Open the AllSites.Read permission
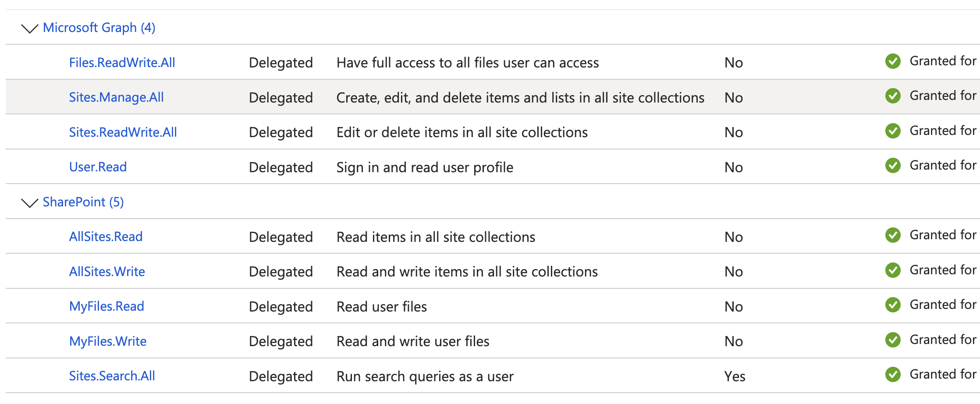Screen dimensions: 980x404 coord(106,236)
